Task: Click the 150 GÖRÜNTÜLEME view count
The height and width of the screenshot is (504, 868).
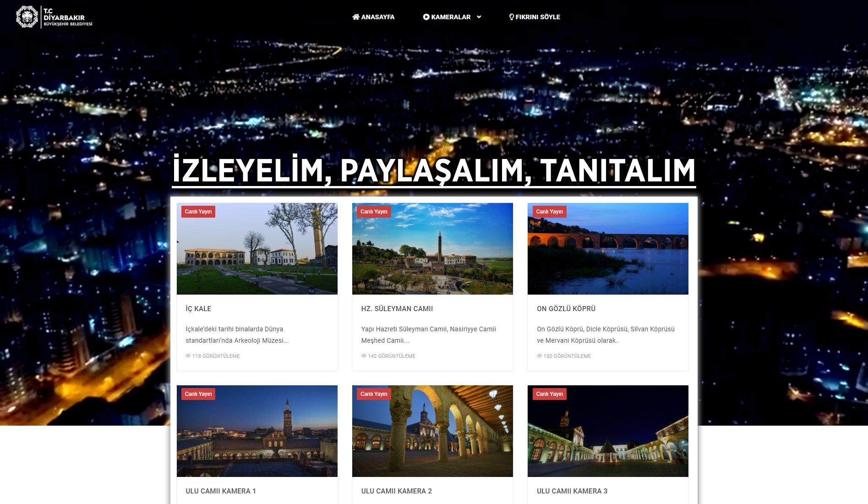Action: 567,356
